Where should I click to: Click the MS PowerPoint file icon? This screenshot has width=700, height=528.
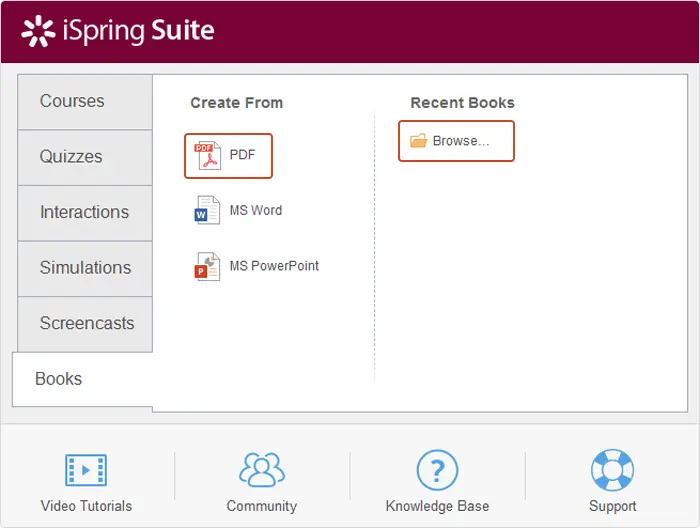tap(207, 266)
